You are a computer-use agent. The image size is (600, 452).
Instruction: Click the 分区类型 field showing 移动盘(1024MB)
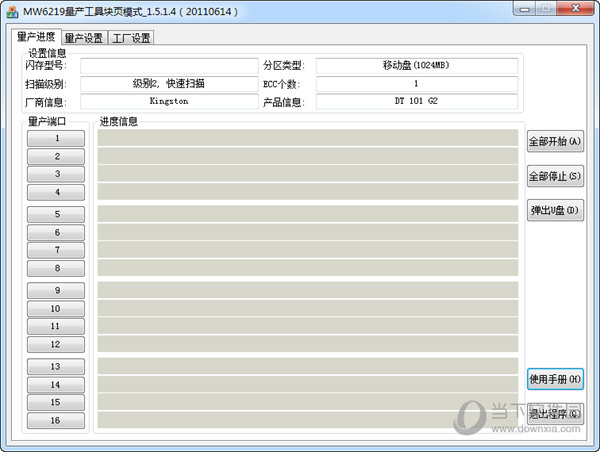pyautogui.click(x=417, y=65)
